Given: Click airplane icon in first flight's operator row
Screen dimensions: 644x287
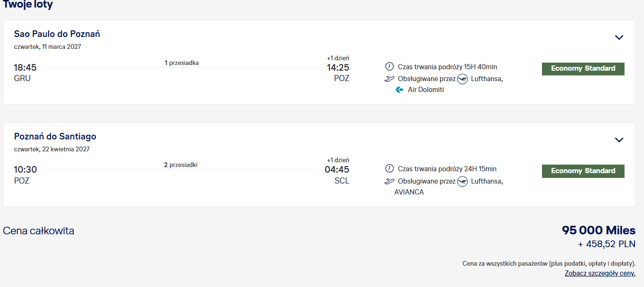Looking at the screenshot, I should click(x=389, y=79).
